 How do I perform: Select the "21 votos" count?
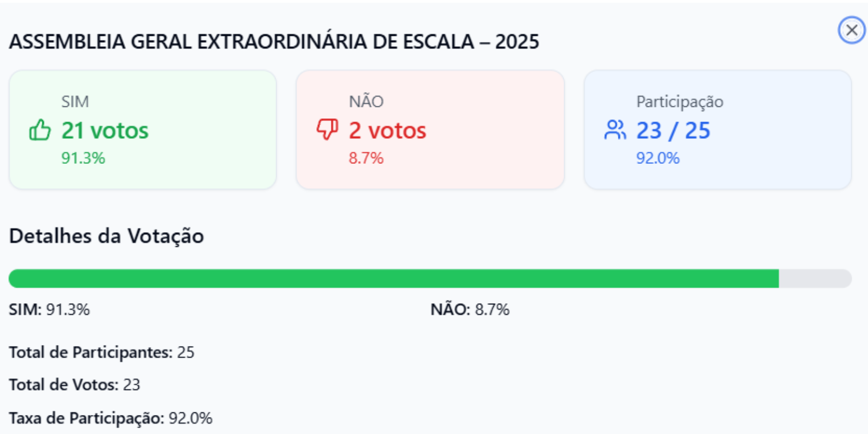coord(105,131)
